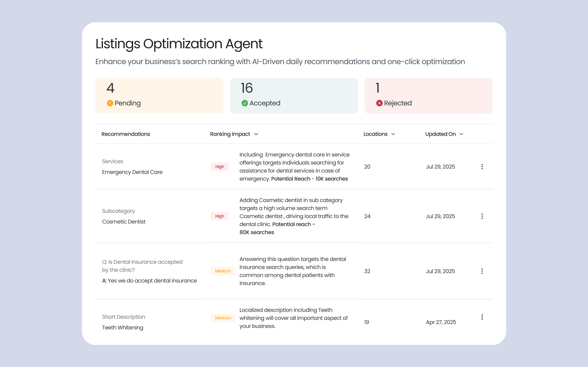Open kebab menu for dental insurance question row

tap(482, 271)
